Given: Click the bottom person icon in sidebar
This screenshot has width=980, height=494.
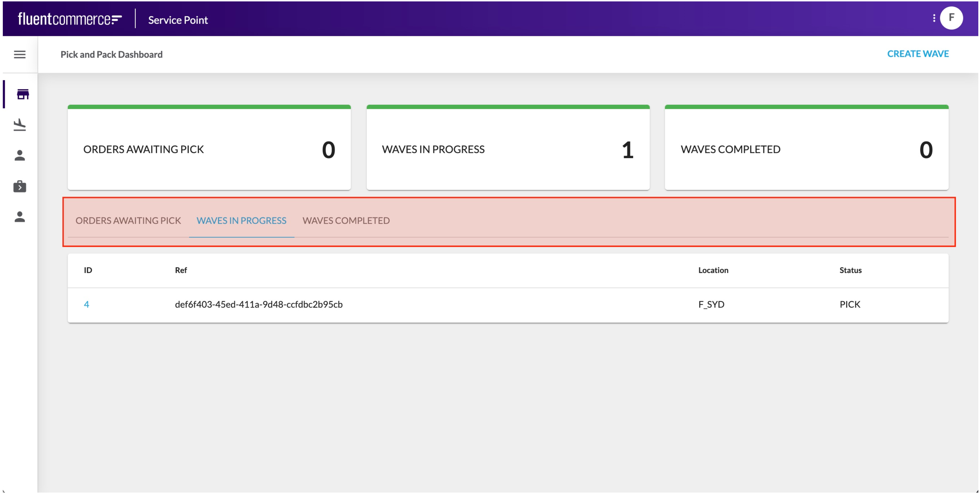Looking at the screenshot, I should click(20, 217).
